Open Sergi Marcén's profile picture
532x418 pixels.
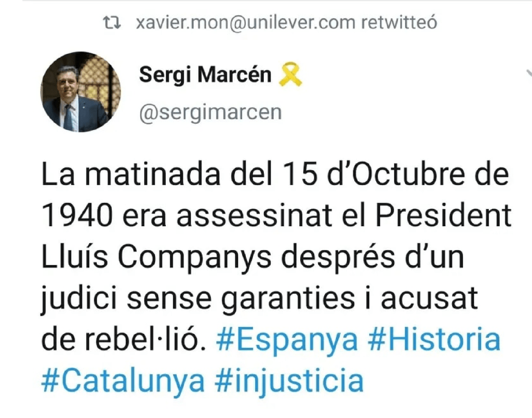pos(81,92)
